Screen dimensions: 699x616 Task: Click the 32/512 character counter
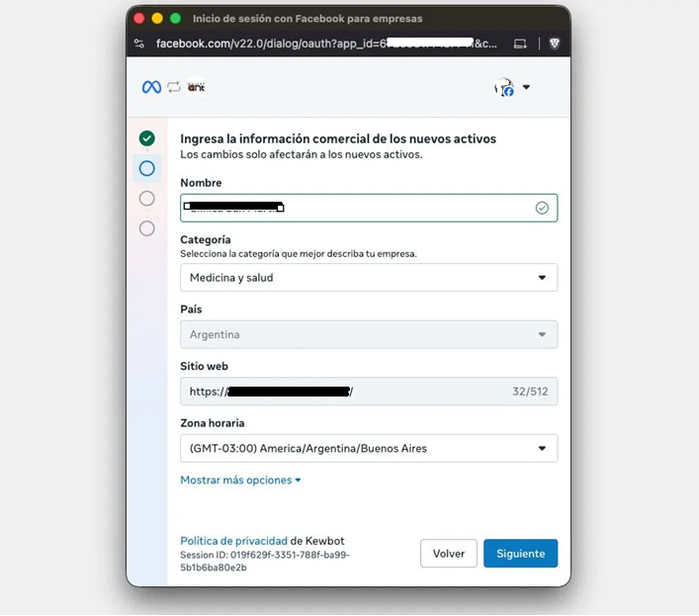530,392
